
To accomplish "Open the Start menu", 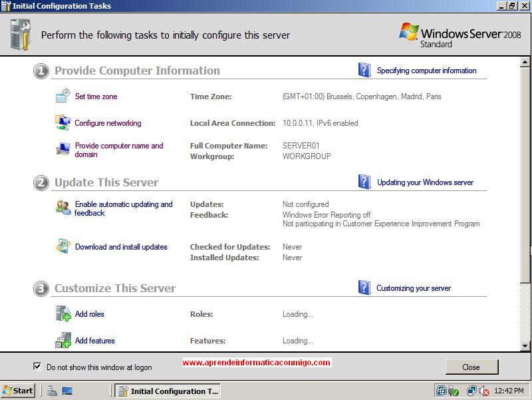I will (18, 391).
